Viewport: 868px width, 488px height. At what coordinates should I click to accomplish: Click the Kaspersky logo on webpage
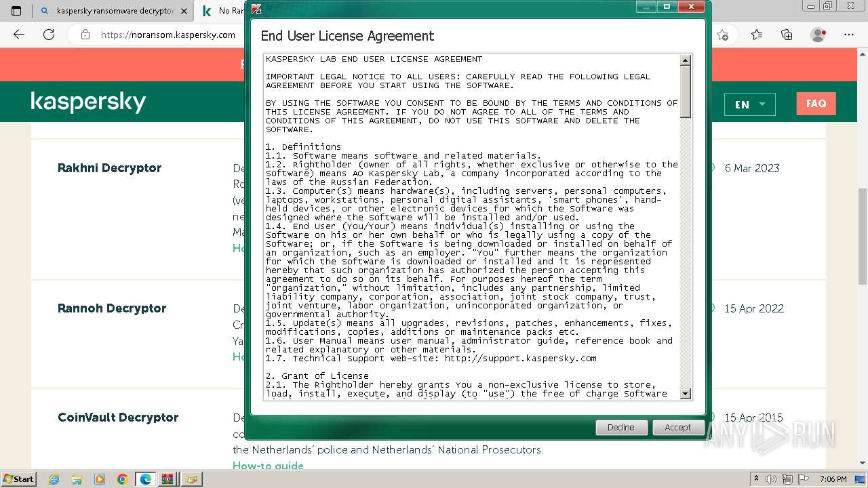88,102
